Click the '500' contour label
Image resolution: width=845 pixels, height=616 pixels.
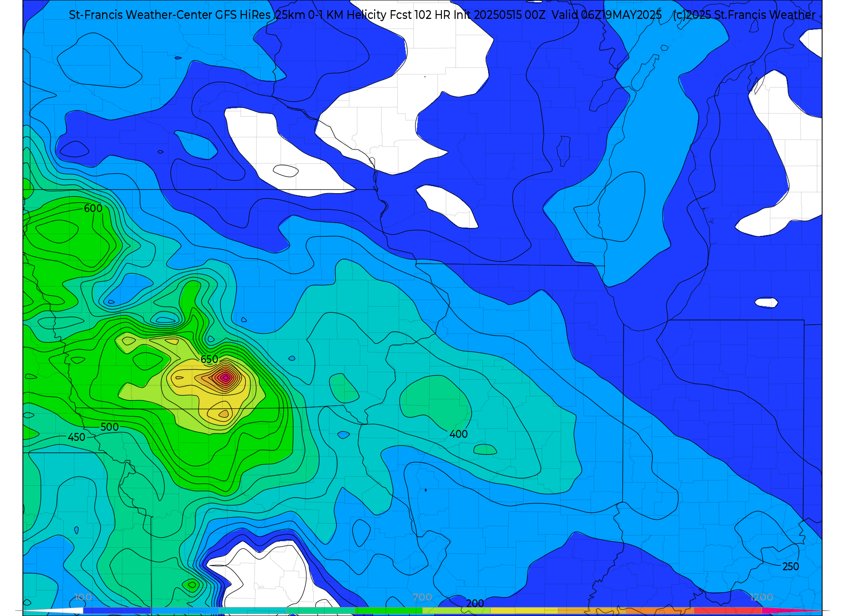(110, 427)
